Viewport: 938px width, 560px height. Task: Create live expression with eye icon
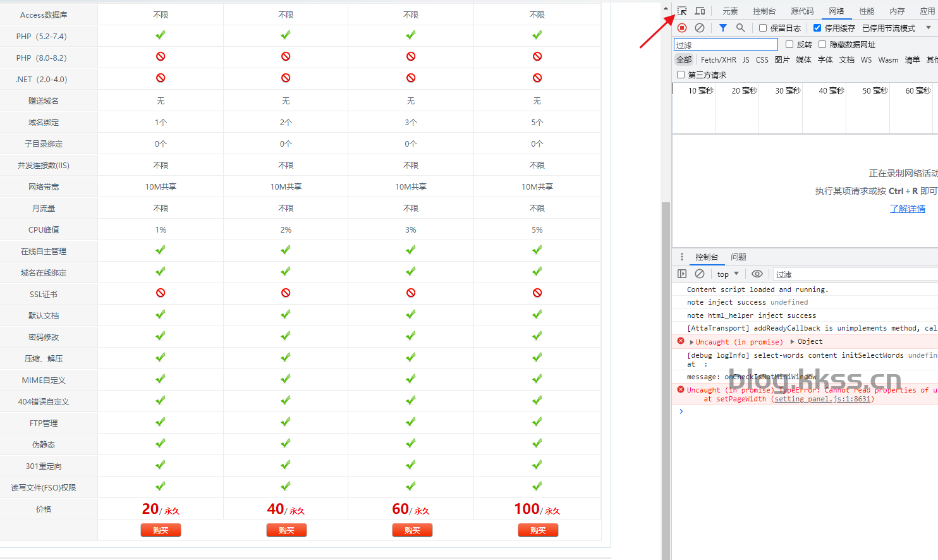pos(757,274)
